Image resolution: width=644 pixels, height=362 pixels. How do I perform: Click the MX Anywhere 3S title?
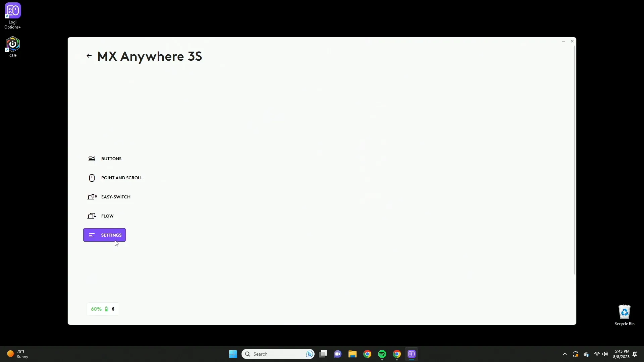pos(150,56)
